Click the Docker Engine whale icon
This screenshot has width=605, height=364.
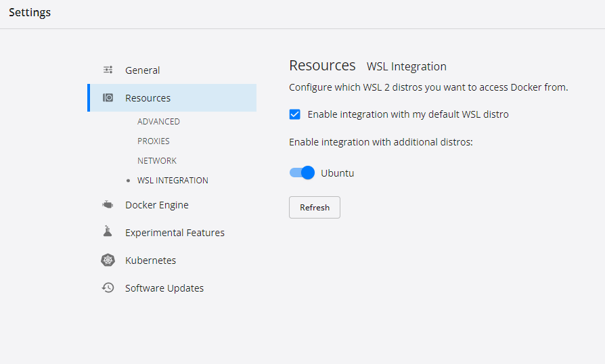coord(108,204)
